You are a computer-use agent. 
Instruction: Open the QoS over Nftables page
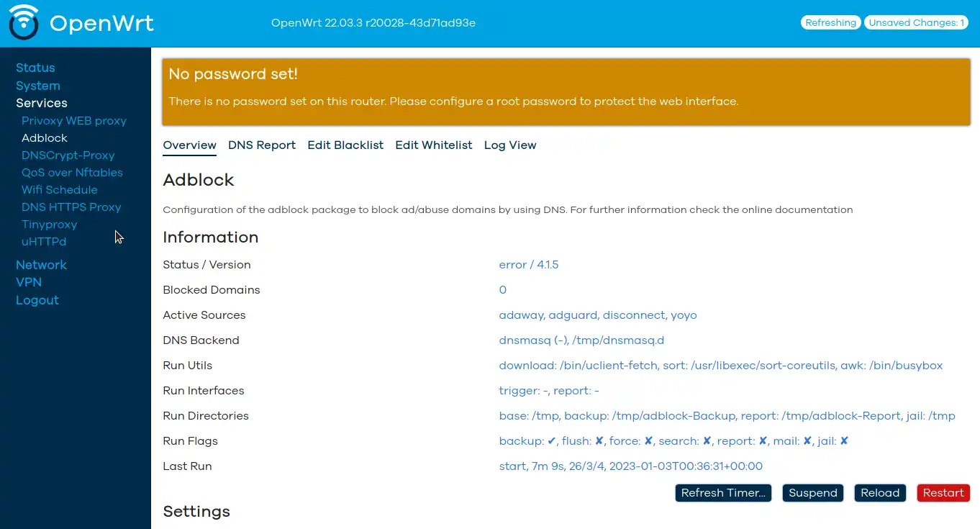[x=72, y=172]
